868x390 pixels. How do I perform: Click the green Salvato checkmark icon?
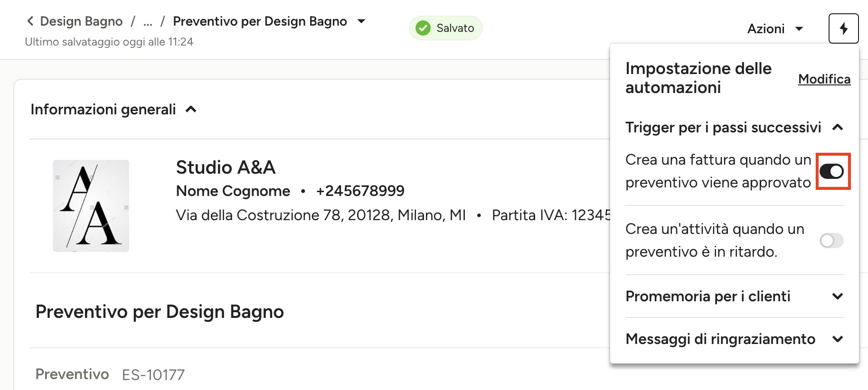tap(423, 28)
